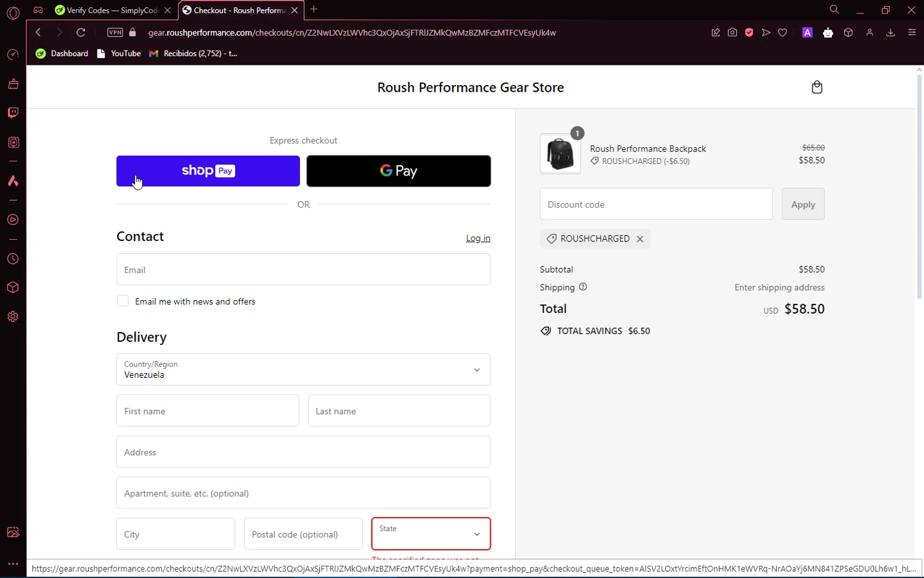Open the ad blocker shield icon
The width and height of the screenshot is (924, 578).
coord(749,33)
